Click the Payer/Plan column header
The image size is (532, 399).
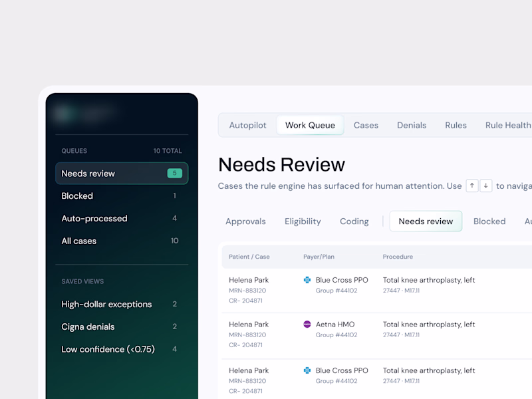319,257
